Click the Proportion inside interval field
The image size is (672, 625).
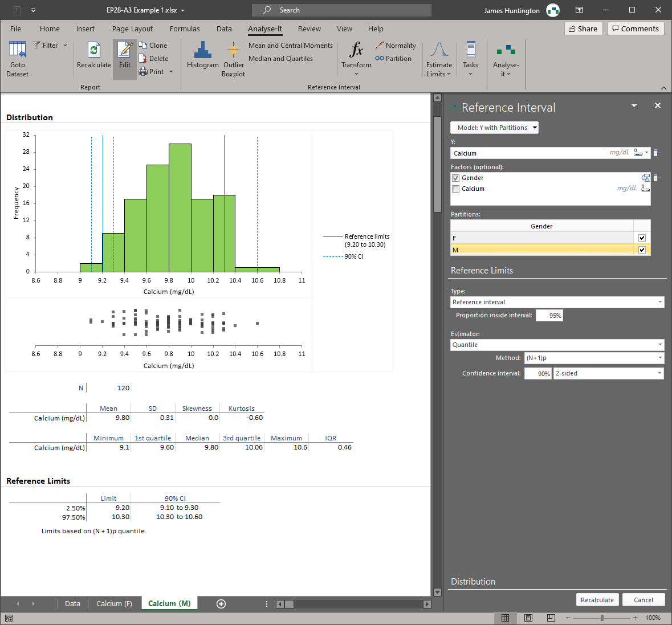tap(549, 316)
